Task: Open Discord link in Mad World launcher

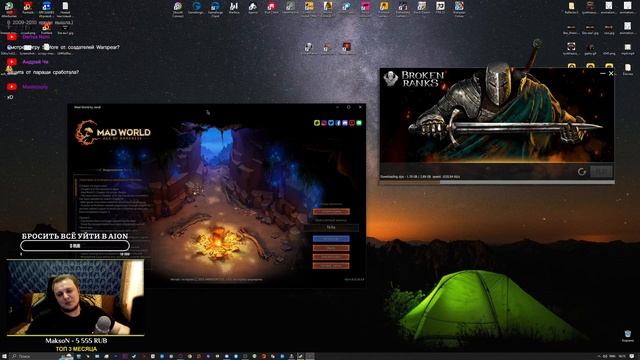Action: (345, 123)
